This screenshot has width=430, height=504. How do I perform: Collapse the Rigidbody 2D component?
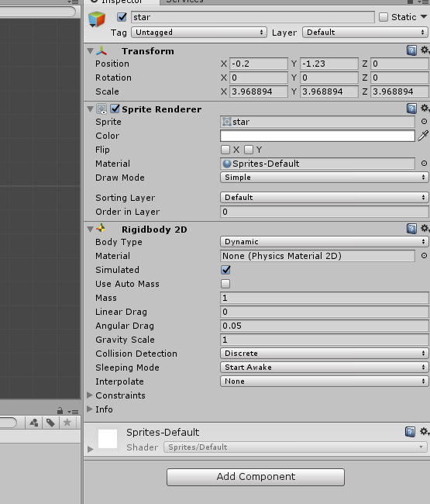click(x=90, y=229)
